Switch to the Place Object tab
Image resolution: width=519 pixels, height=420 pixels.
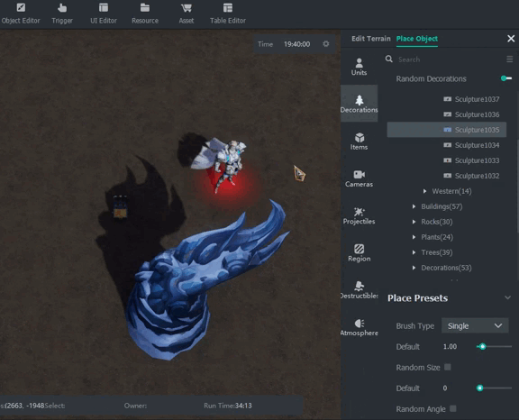click(x=416, y=39)
